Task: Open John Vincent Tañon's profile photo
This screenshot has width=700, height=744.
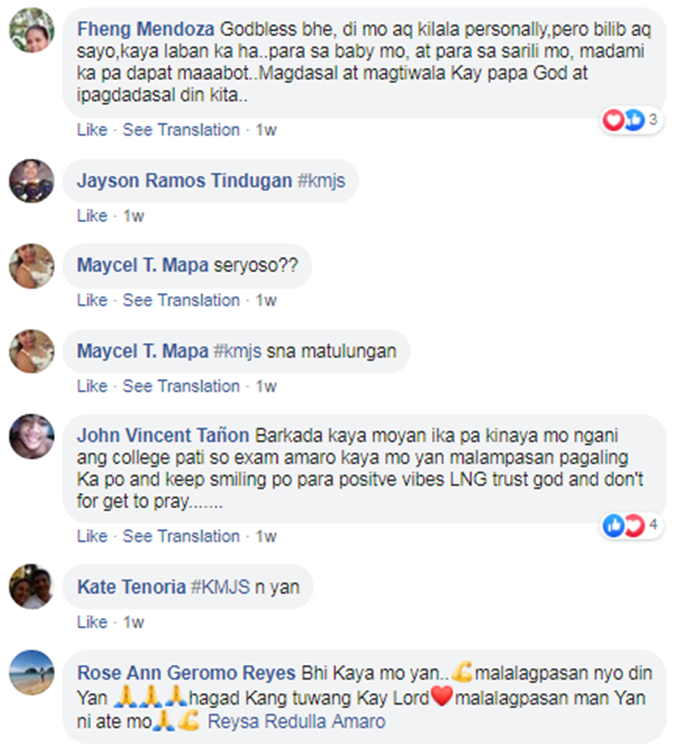Action: pos(32,436)
